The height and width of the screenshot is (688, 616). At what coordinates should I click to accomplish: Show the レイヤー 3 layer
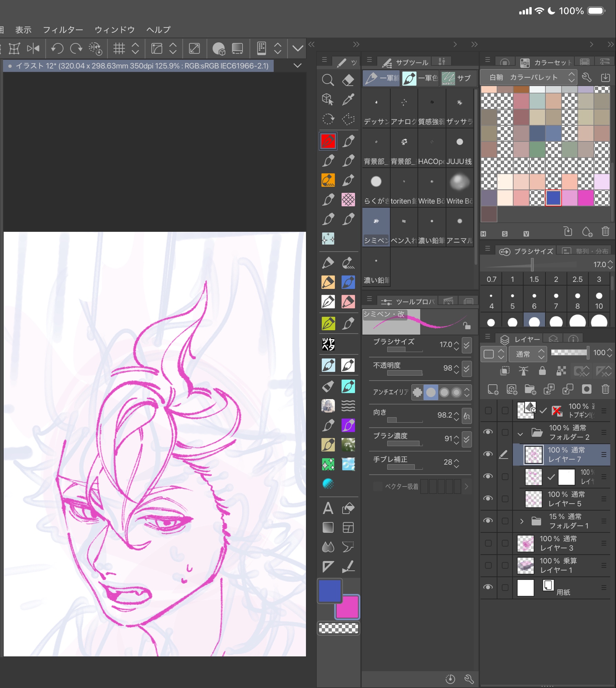[488, 543]
